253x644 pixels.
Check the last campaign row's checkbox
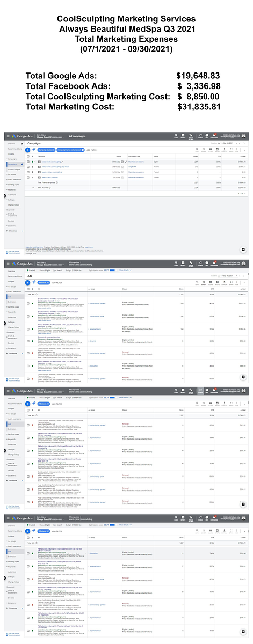[28, 177]
